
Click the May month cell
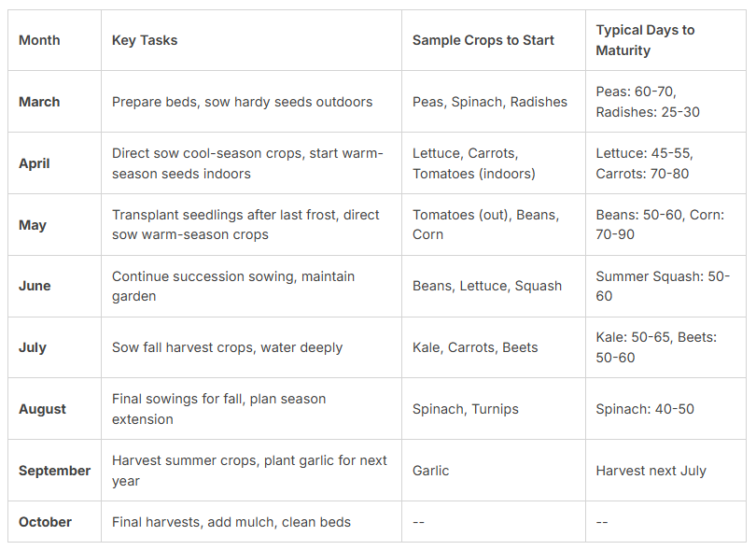tap(32, 225)
